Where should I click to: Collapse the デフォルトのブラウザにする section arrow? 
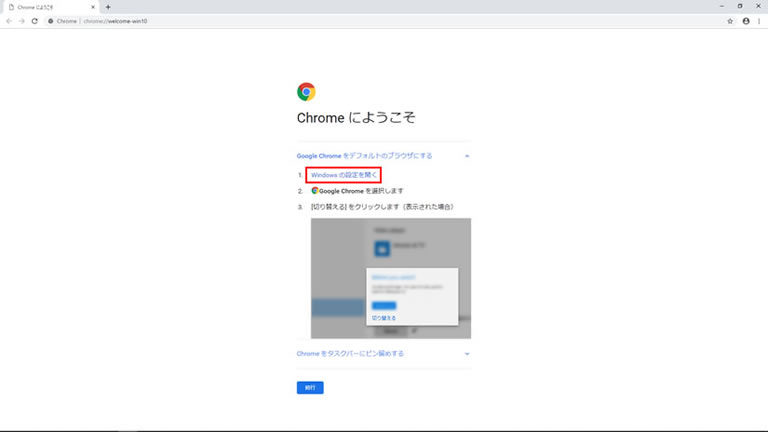pyautogui.click(x=467, y=156)
